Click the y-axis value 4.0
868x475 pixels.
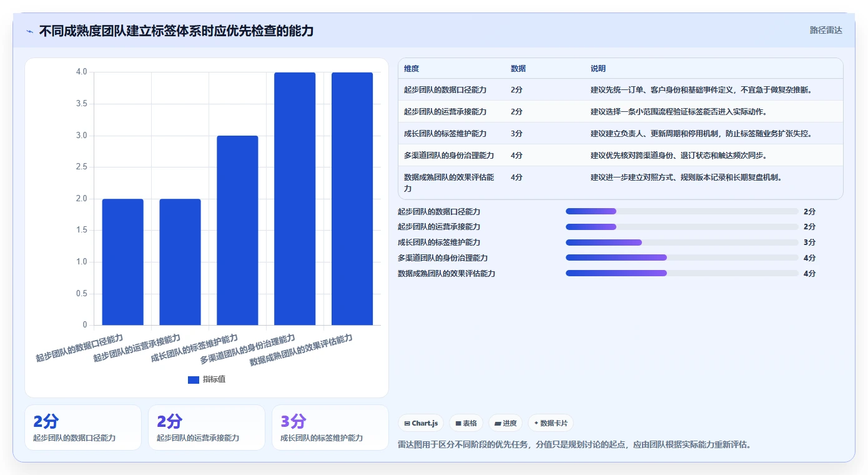pos(82,72)
